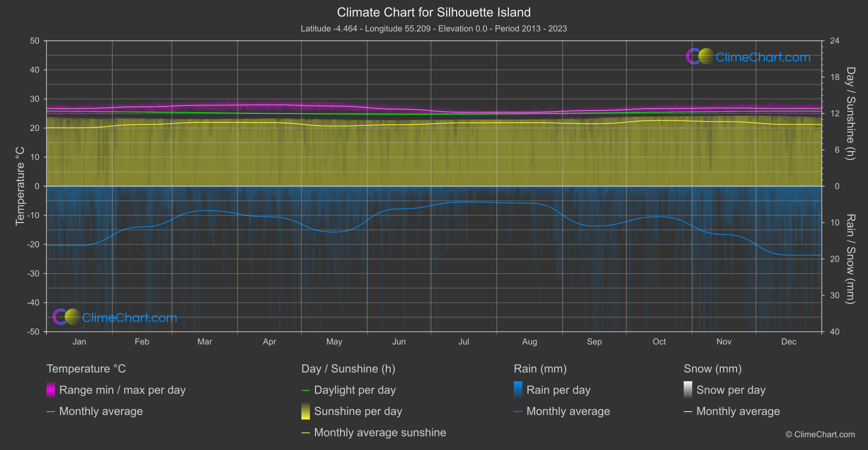The height and width of the screenshot is (450, 868).
Task: Click the 'Nov' month label on x-axis
Action: click(x=724, y=341)
